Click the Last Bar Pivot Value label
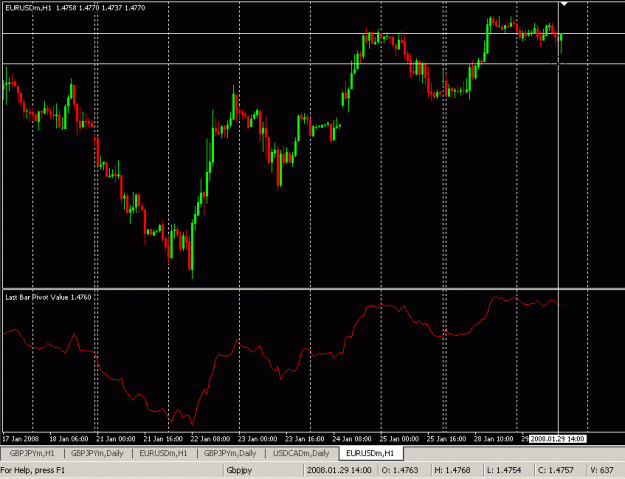The image size is (625, 479). [48, 297]
